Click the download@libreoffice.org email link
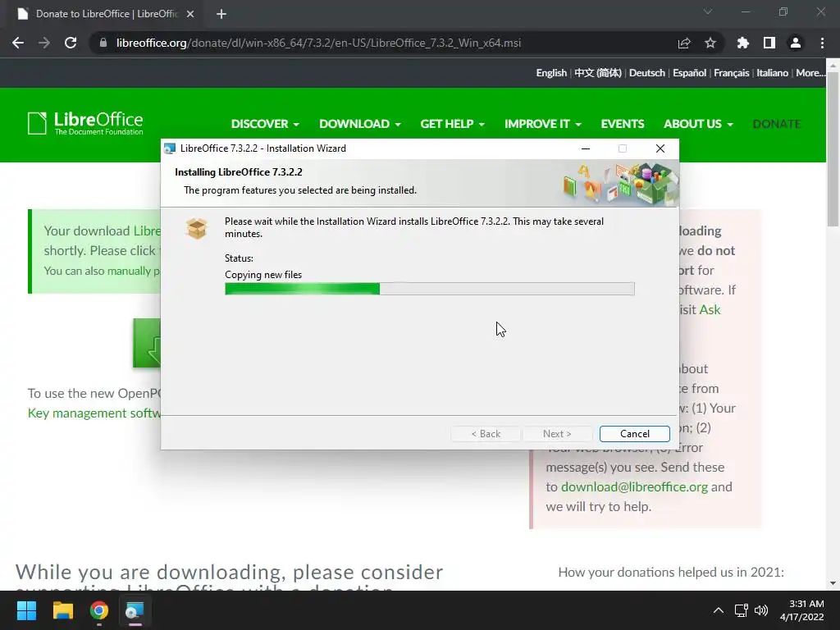This screenshot has width=840, height=630. tap(634, 487)
